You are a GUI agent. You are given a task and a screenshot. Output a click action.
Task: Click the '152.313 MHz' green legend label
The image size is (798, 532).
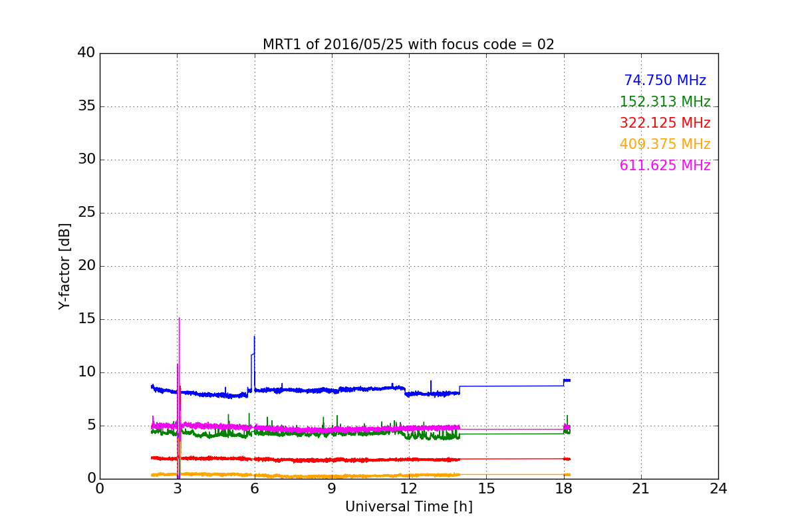[x=665, y=102]
